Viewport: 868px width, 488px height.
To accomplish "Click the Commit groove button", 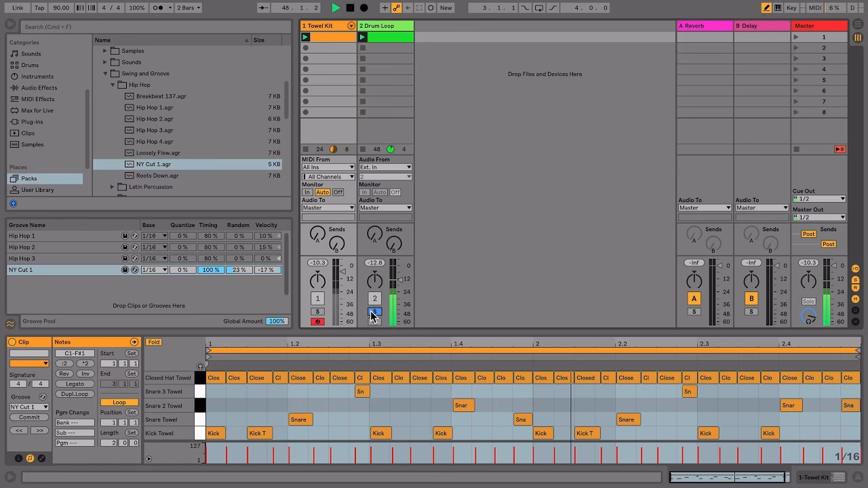I will (28, 418).
